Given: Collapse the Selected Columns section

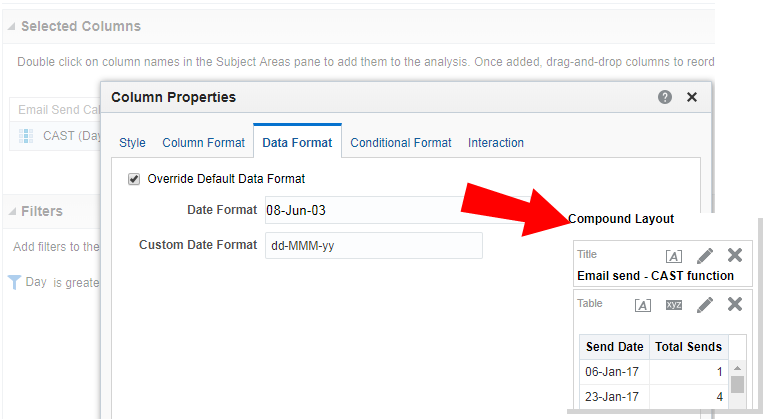Looking at the screenshot, I should pyautogui.click(x=11, y=27).
